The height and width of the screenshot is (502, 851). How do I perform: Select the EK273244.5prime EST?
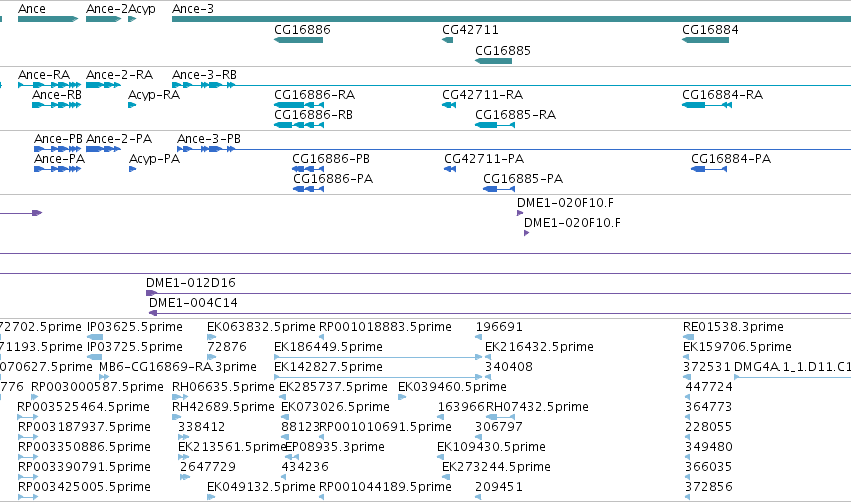click(446, 478)
